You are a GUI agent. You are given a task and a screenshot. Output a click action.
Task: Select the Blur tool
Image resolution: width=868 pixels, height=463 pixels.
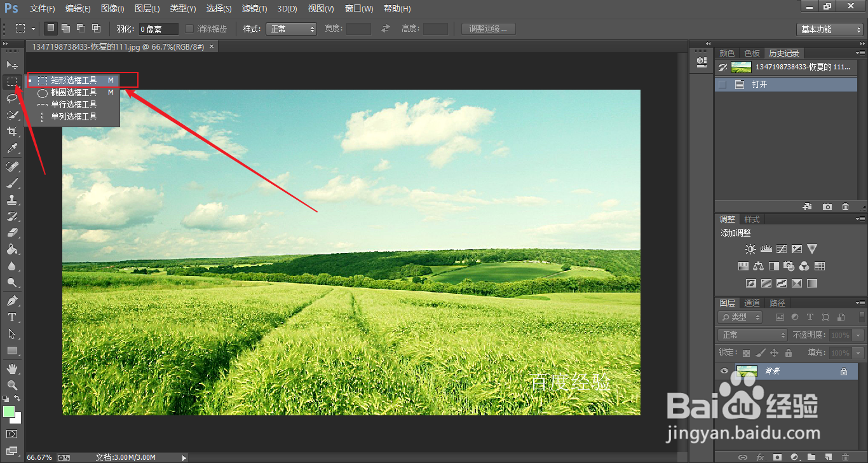coord(11,266)
